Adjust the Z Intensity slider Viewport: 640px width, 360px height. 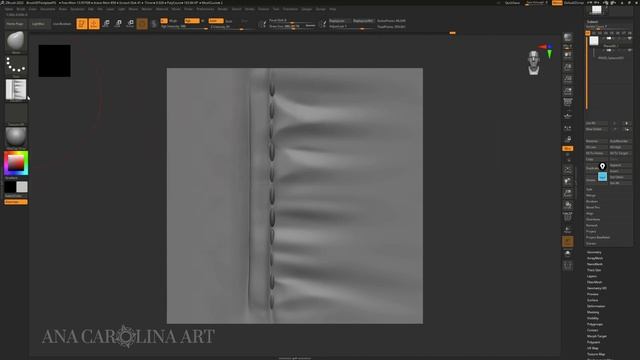[x=232, y=27]
